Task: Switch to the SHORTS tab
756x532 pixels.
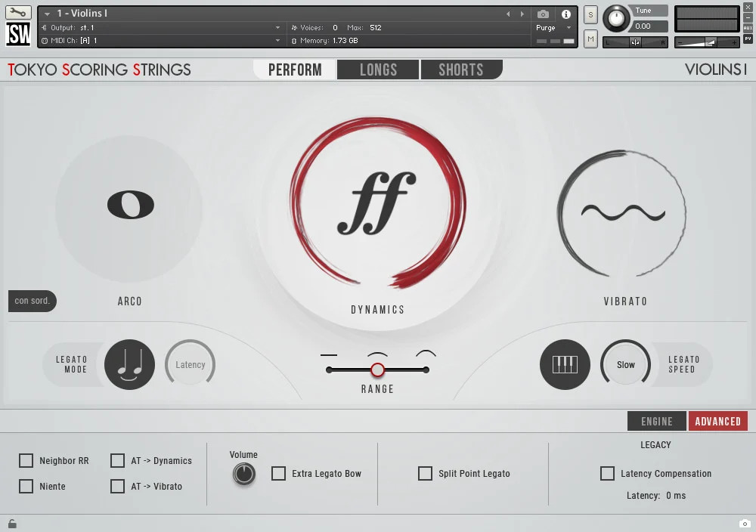Action: pyautogui.click(x=461, y=70)
